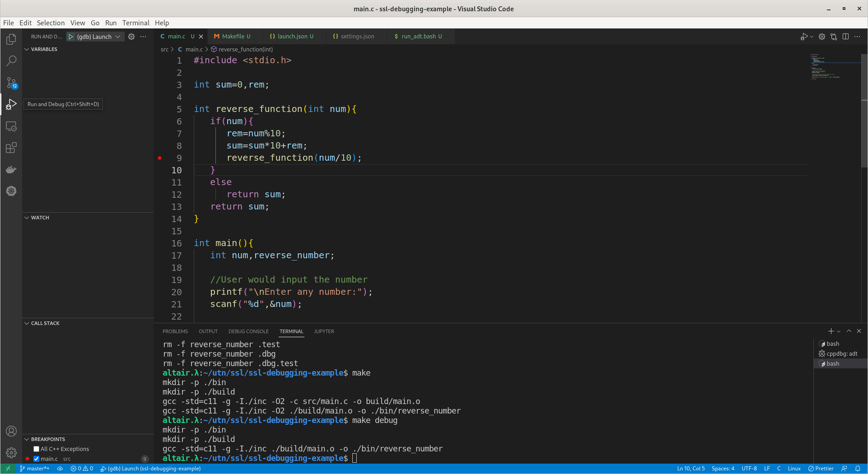Select the Debug Console panel tab
868x474 pixels.
click(248, 331)
